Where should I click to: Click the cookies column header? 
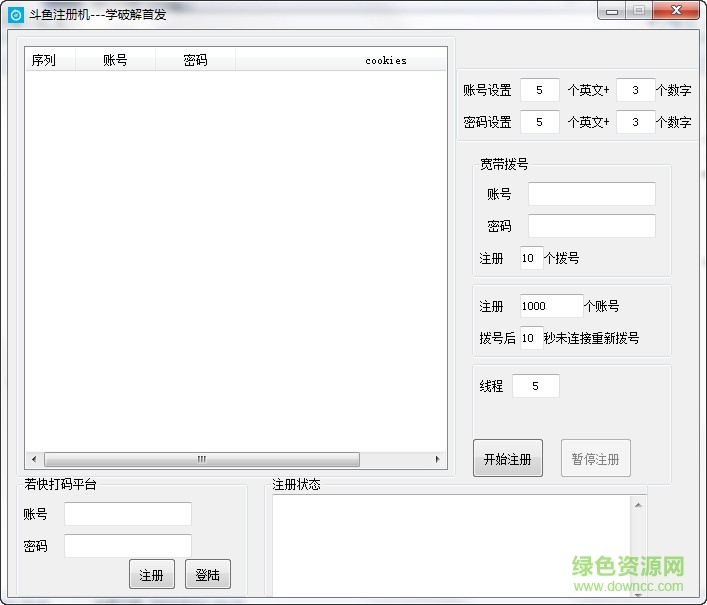[x=341, y=60]
